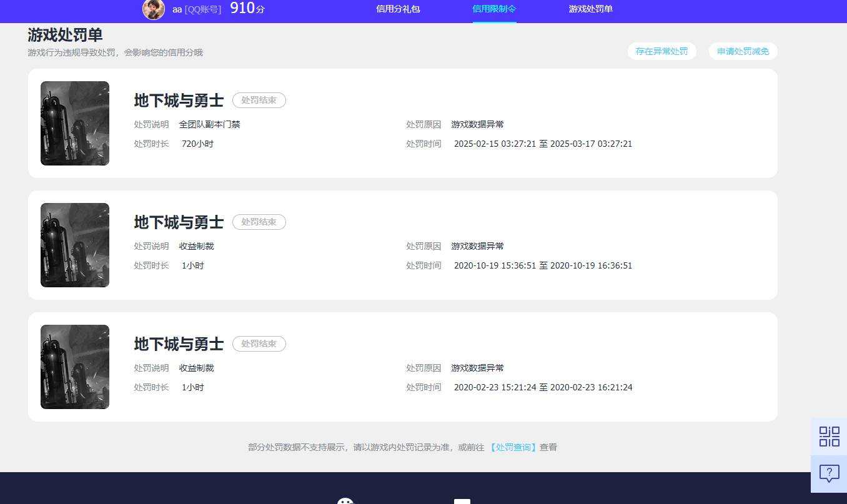This screenshot has height=504, width=847.
Task: Click username aa [QQ账号]
Action: (197, 9)
